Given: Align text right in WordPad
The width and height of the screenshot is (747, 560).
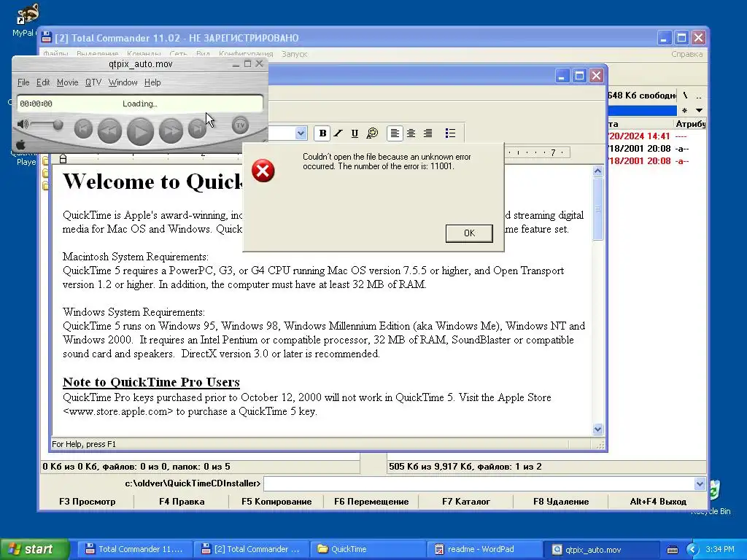Looking at the screenshot, I should tap(427, 133).
